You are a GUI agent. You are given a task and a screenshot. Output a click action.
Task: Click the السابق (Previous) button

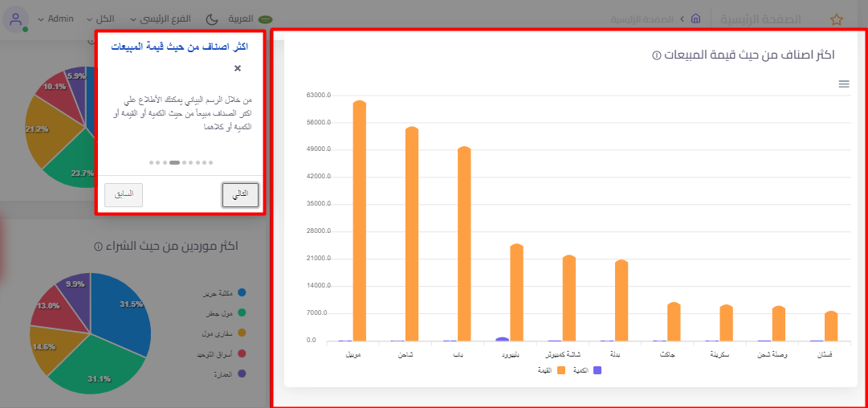(124, 195)
